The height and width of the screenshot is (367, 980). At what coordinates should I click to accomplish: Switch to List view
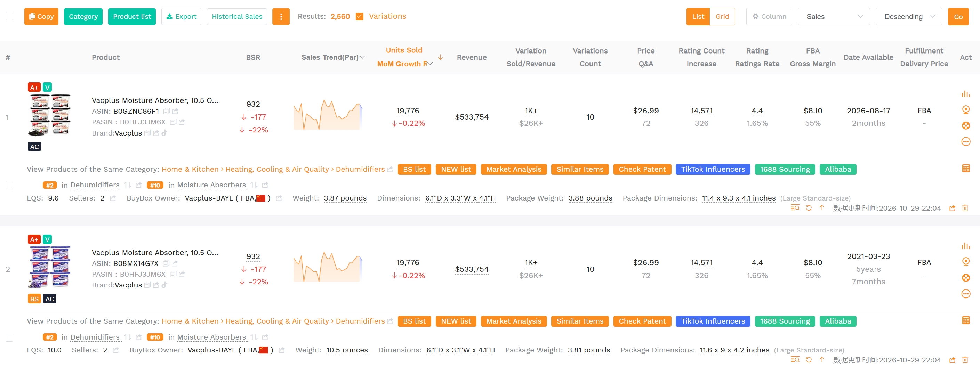[x=698, y=16]
